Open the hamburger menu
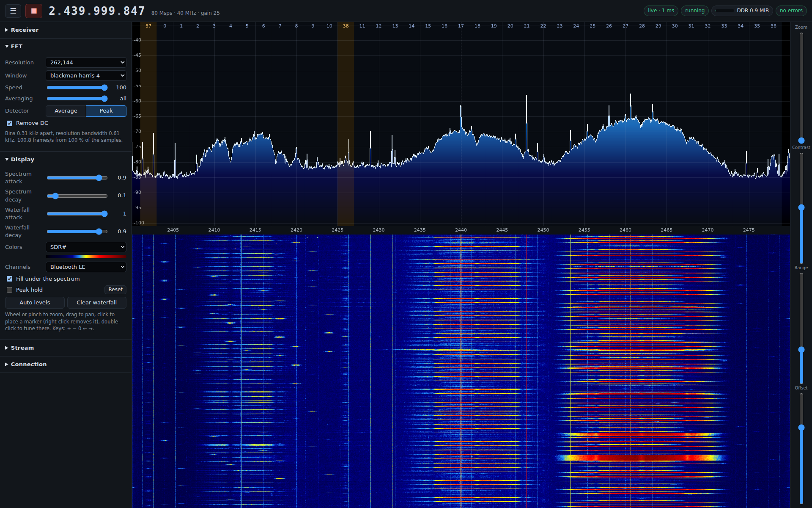The height and width of the screenshot is (508, 812). click(13, 11)
